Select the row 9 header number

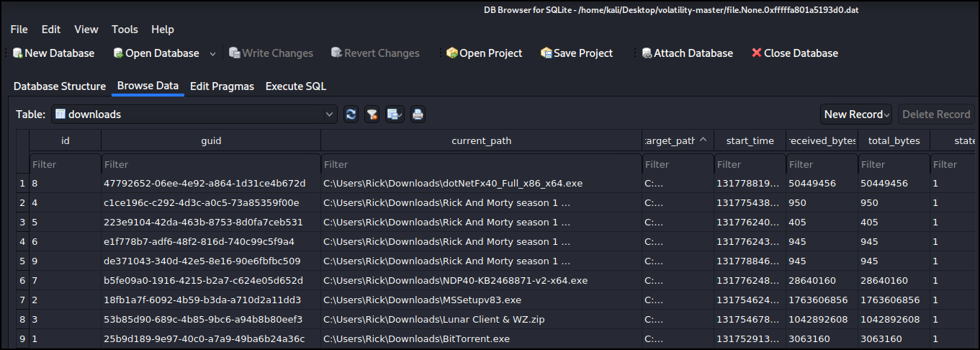22,339
